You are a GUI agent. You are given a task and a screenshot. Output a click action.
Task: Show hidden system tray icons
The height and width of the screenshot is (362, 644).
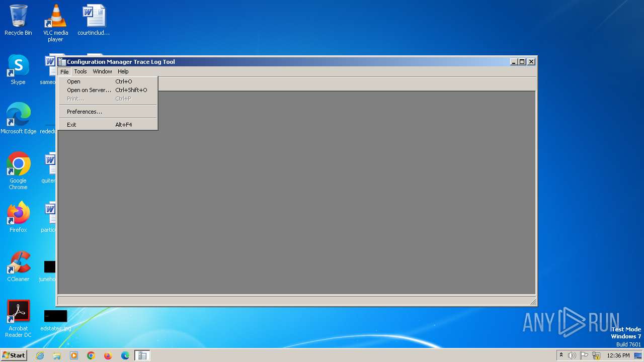pos(561,355)
